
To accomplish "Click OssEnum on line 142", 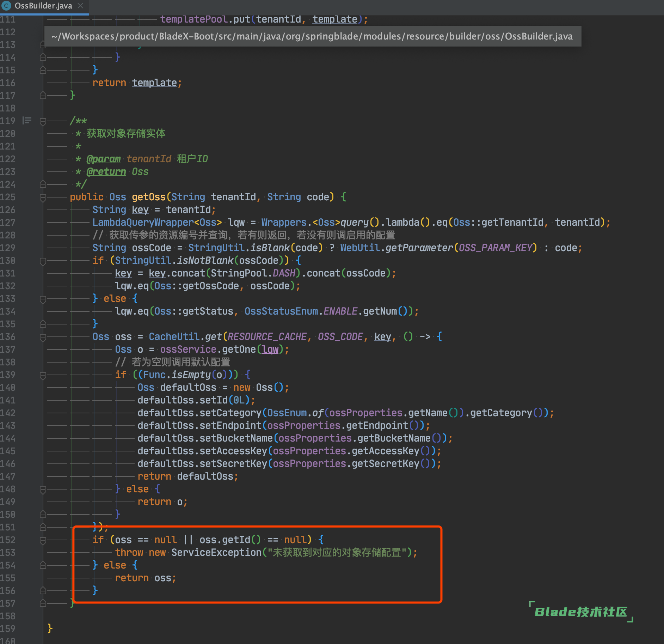I will click(287, 413).
